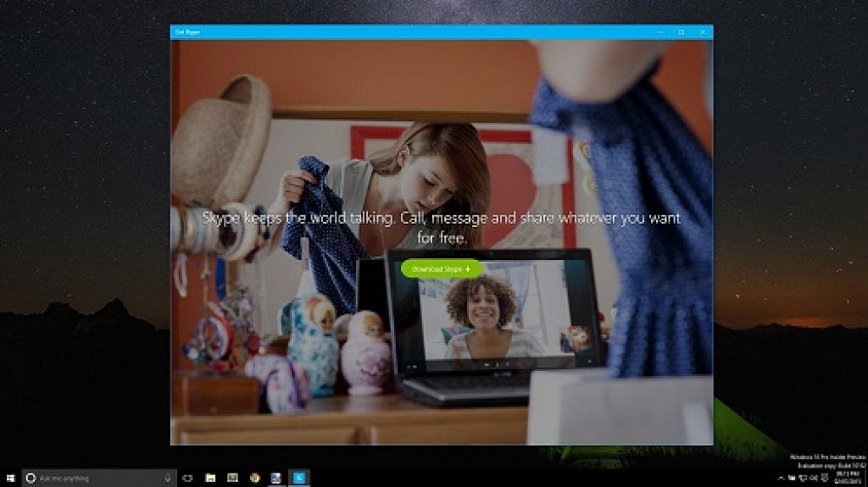This screenshot has height=487, width=868.
Task: Show hidden system tray icons
Action: tap(781, 479)
